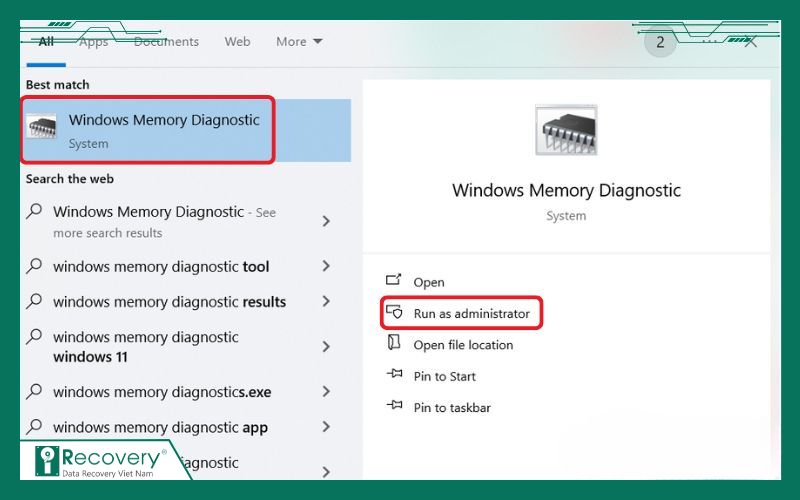
Task: Open the More dropdown
Action: [x=299, y=41]
